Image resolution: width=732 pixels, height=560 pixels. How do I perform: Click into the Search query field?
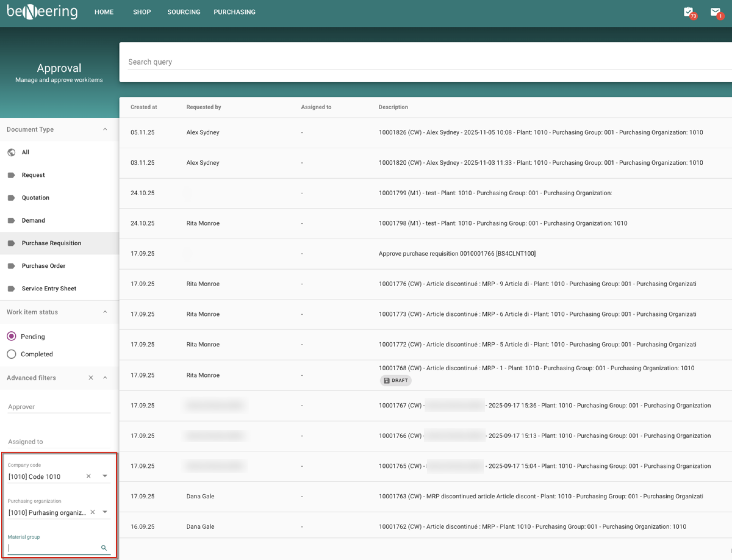click(400, 62)
